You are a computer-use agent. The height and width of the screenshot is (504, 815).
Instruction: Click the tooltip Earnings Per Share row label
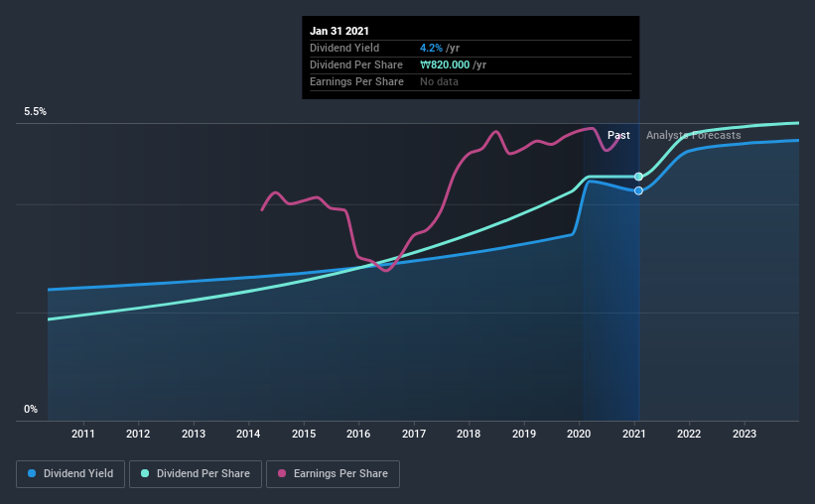(x=356, y=81)
